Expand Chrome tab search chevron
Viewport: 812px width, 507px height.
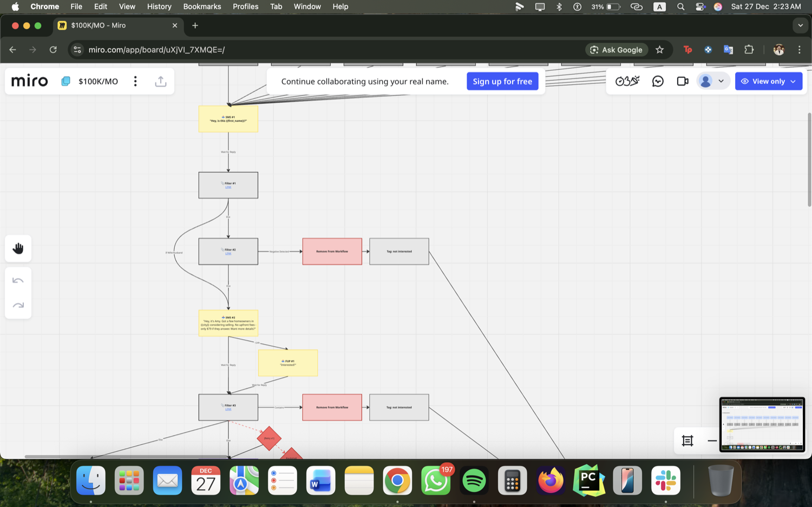[x=800, y=25]
